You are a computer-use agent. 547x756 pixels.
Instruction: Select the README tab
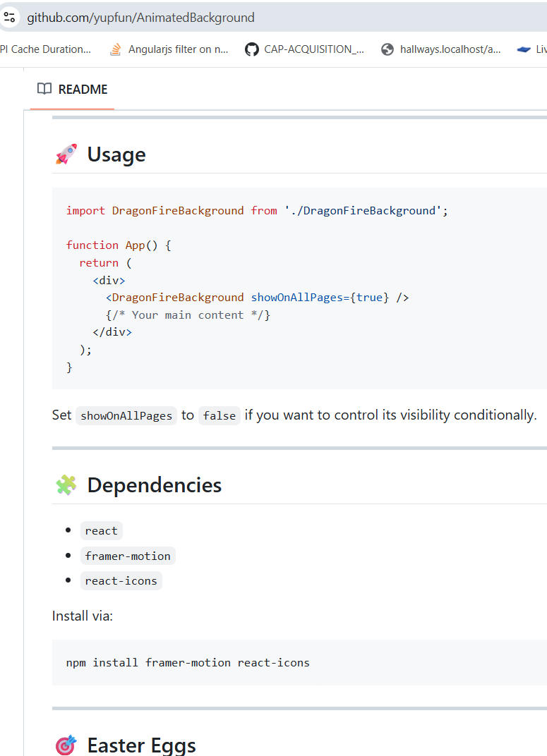pos(73,89)
